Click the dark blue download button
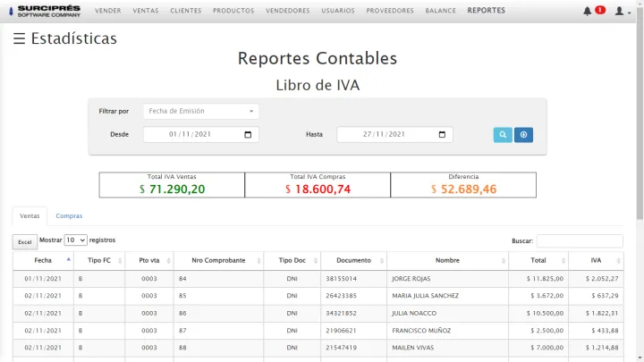The height and width of the screenshot is (362, 644). click(x=523, y=135)
